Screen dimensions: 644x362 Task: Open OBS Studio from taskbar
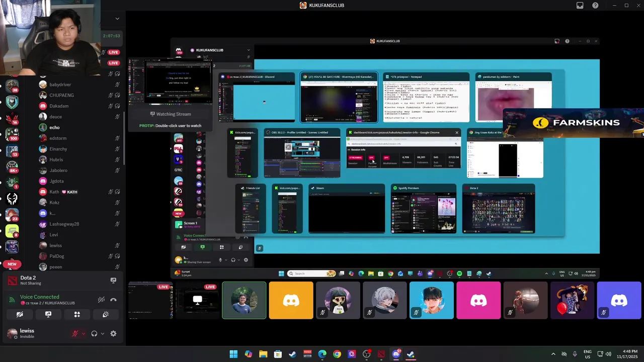pyautogui.click(x=366, y=354)
